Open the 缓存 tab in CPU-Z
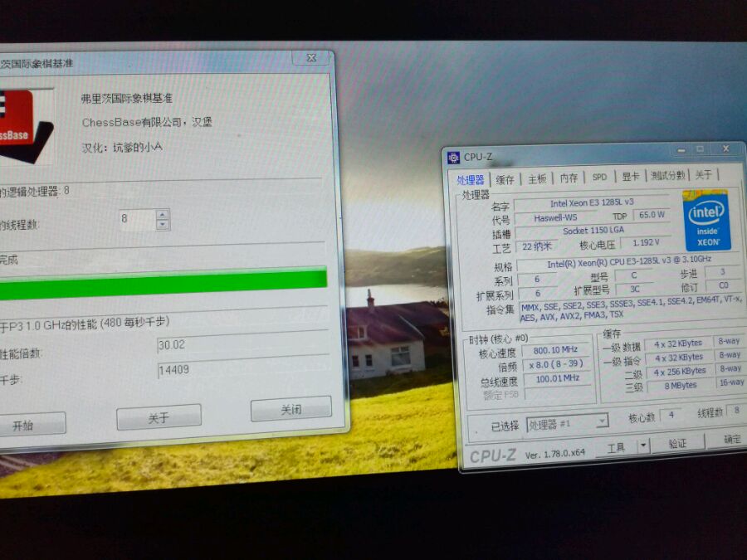The image size is (747, 560). pos(505,179)
